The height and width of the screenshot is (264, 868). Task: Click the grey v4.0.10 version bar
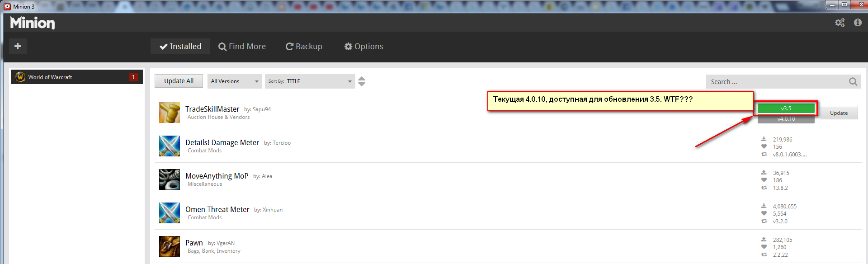pyautogui.click(x=786, y=119)
